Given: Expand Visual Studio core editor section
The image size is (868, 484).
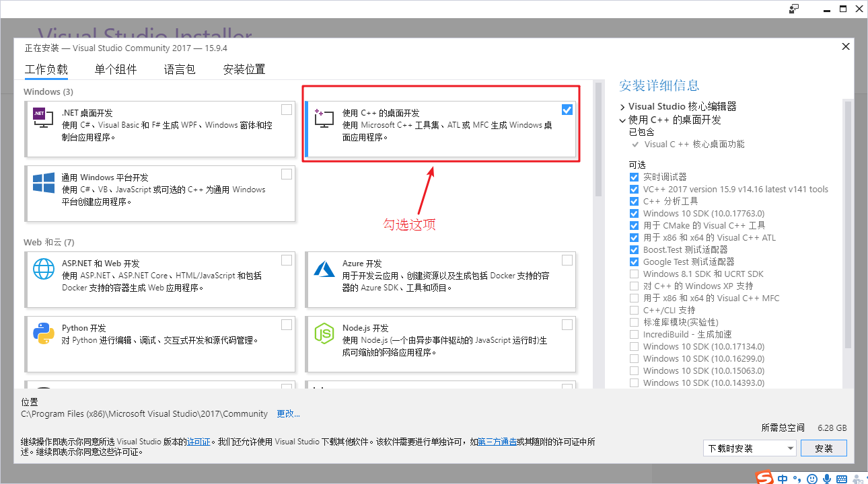Looking at the screenshot, I should click(x=622, y=107).
